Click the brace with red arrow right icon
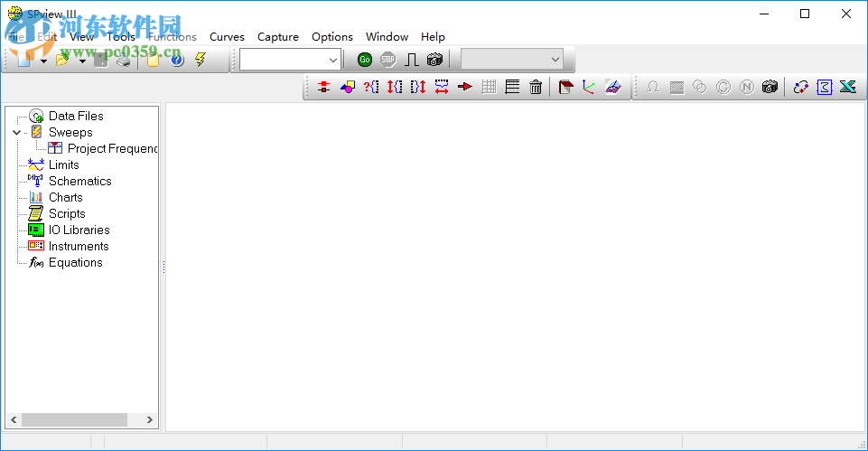This screenshot has width=868, height=451. pos(418,87)
